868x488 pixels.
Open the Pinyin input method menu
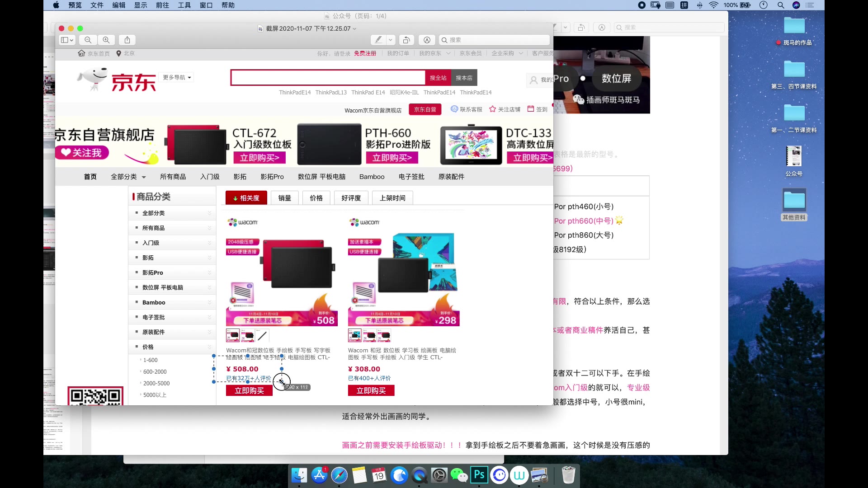[684, 5]
